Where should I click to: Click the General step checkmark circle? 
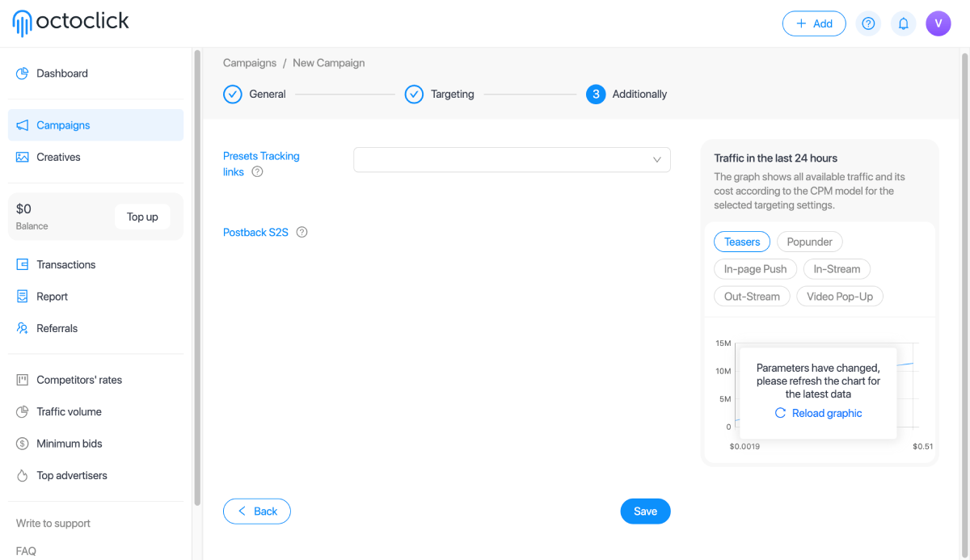pyautogui.click(x=233, y=95)
